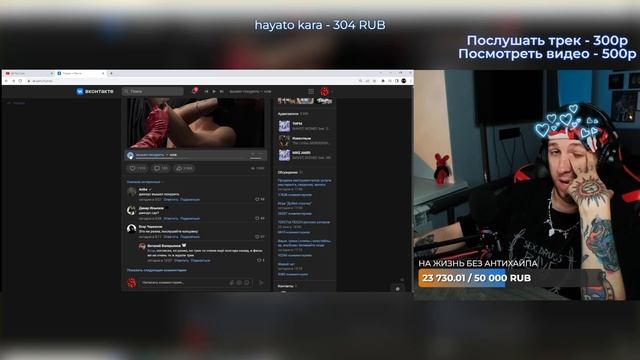Open the name link of the nested reply's author
This screenshot has height=360, width=640.
pyautogui.click(x=164, y=246)
